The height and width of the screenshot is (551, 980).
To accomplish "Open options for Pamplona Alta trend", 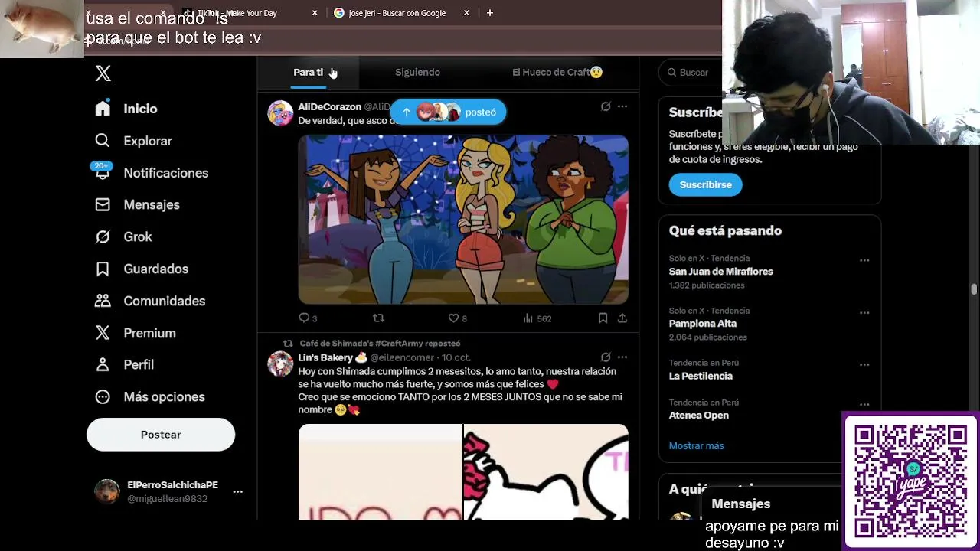I will (864, 312).
